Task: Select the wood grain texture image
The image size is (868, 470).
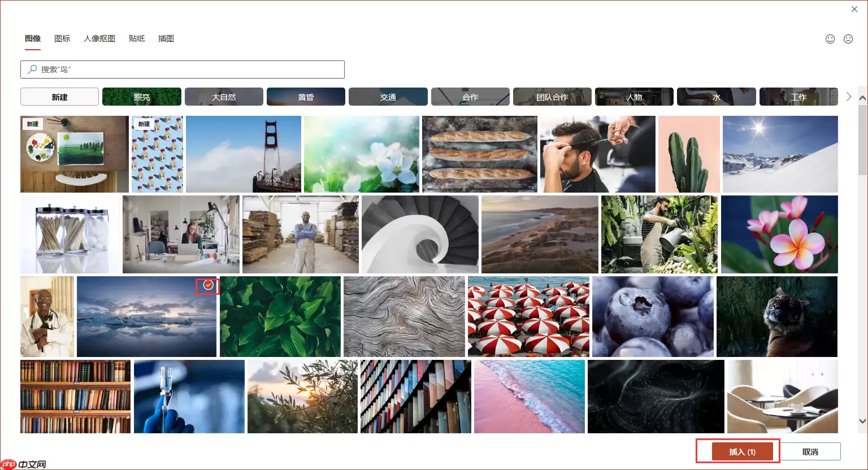Action: coord(404,316)
